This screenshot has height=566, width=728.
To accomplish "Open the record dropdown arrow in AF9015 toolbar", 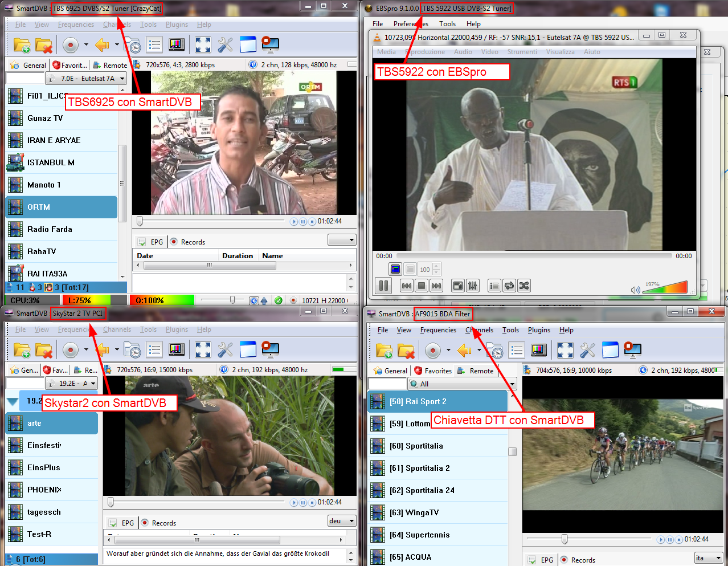I will pyautogui.click(x=448, y=350).
